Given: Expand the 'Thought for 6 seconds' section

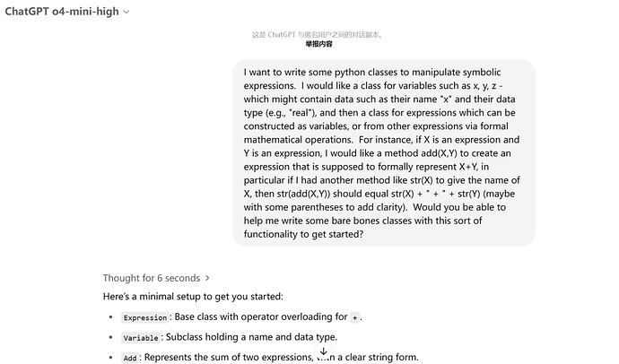Looking at the screenshot, I should 152,278.
